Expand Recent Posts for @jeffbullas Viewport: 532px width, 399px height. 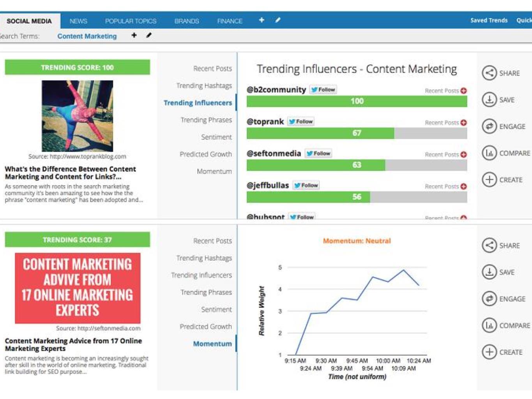coord(463,187)
